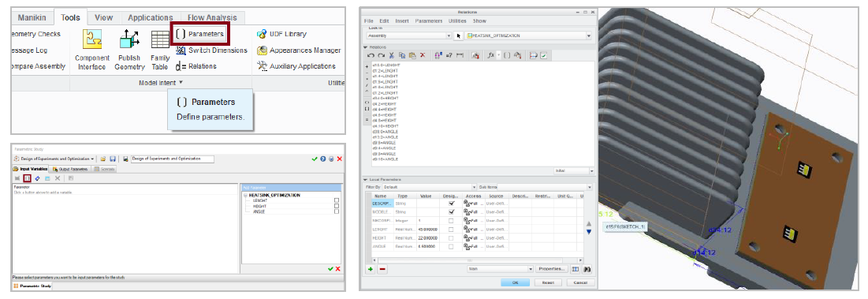Viewport: 868px width, 299px height.
Task: Check the HEIGHT parameter box in Add Parameter
Action: [337, 206]
